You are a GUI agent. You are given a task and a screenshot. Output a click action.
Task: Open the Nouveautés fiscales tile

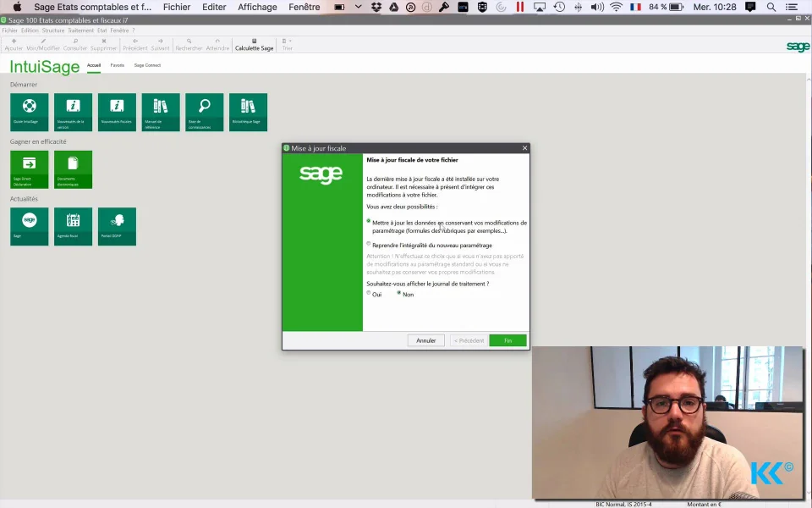point(117,112)
